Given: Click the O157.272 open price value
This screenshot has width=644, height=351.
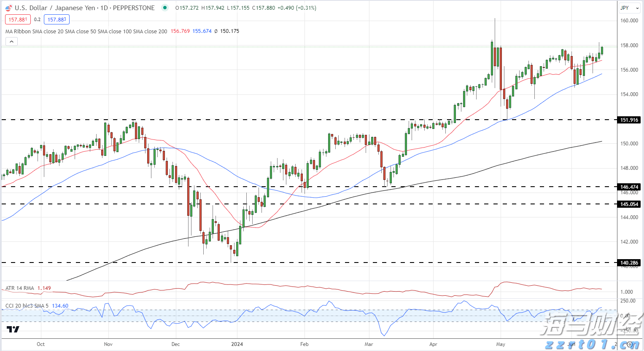Looking at the screenshot, I should click(x=187, y=8).
